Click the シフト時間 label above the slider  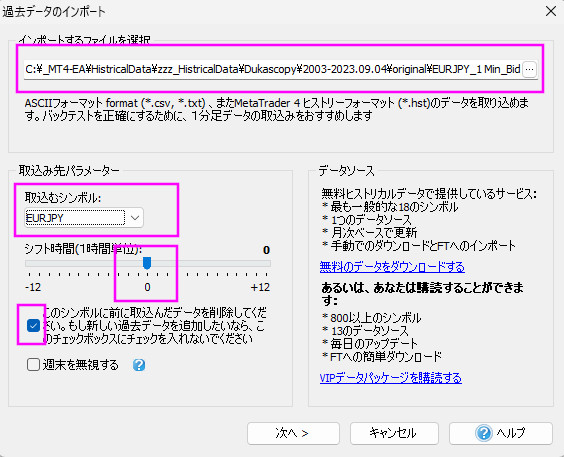[83, 249]
